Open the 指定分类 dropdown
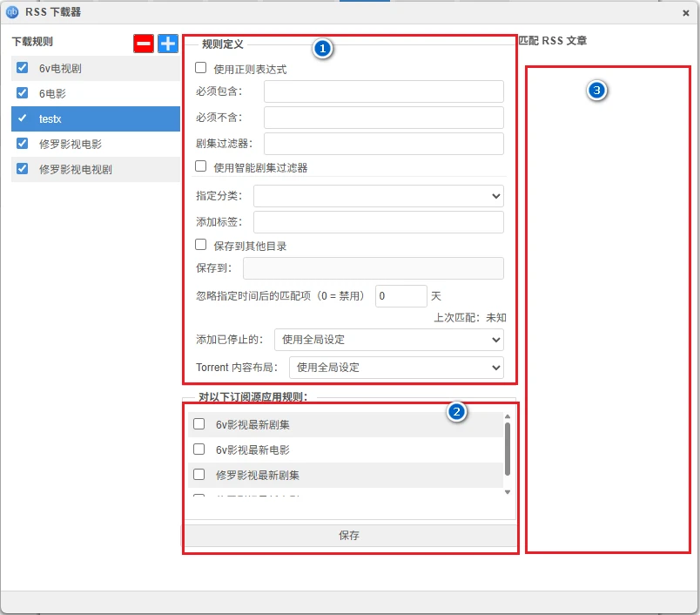700x615 pixels. pyautogui.click(x=378, y=196)
